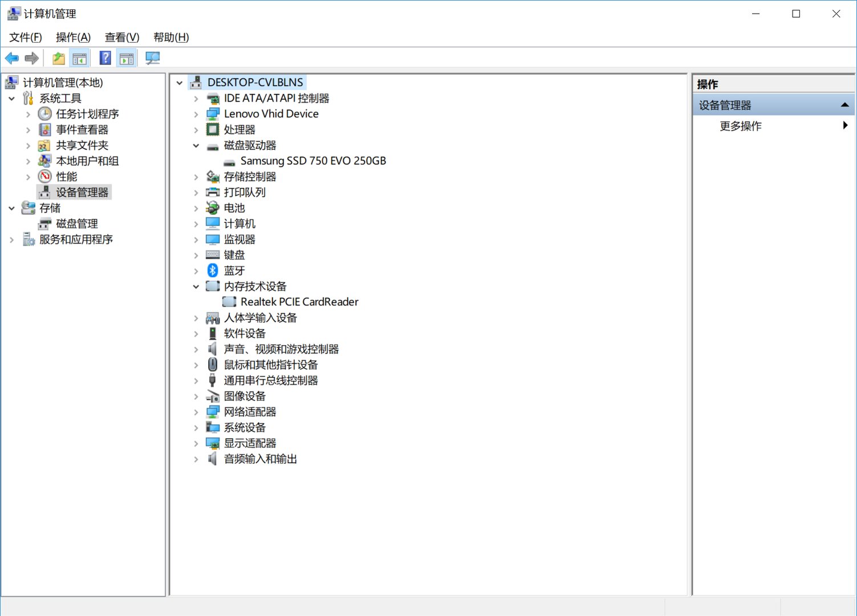Viewport: 857px width, 616px height.
Task: Toggle the show/hide console tree icon
Action: click(80, 58)
